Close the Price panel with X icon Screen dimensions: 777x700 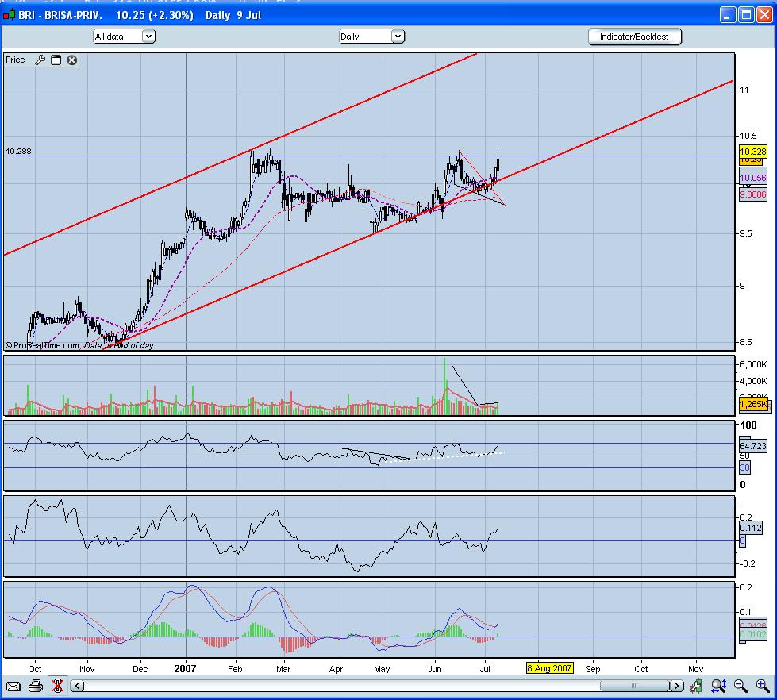point(72,60)
